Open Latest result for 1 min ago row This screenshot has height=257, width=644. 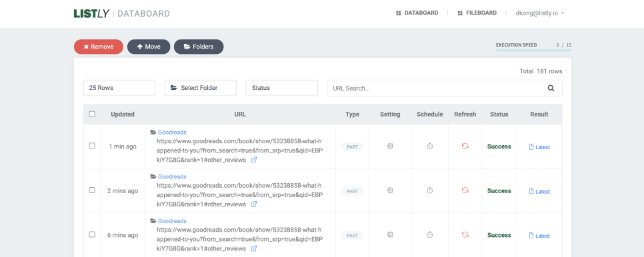pos(539,146)
